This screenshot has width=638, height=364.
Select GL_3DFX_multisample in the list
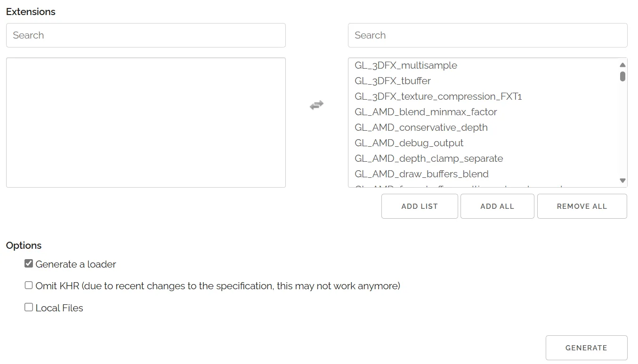tap(406, 65)
